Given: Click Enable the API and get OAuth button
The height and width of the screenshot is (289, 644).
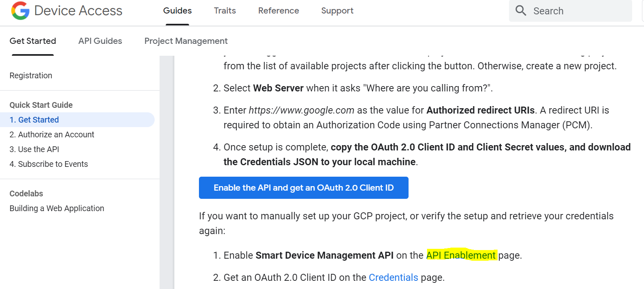Looking at the screenshot, I should click(x=304, y=188).
